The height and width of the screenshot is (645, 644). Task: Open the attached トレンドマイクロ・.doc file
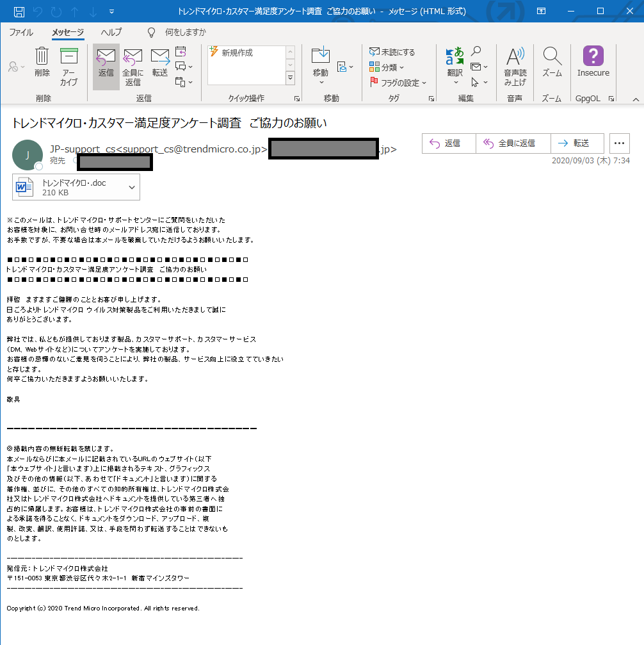70,186
